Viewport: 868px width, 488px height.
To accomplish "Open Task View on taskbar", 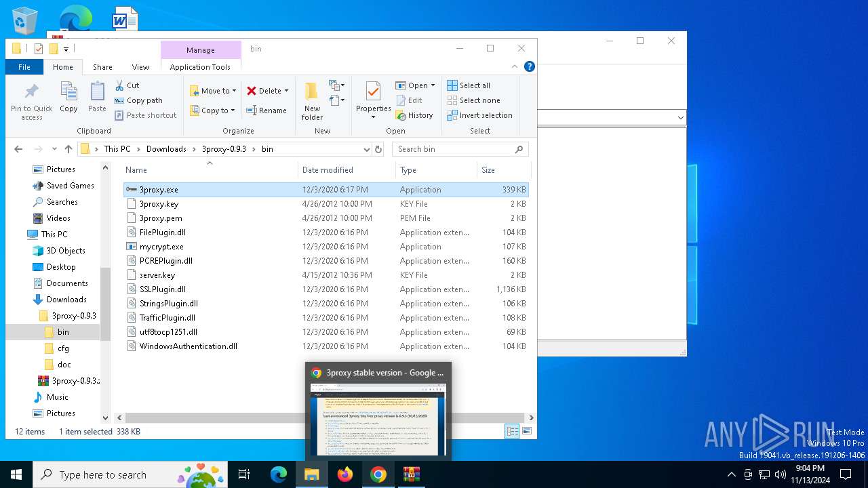I will pyautogui.click(x=244, y=474).
